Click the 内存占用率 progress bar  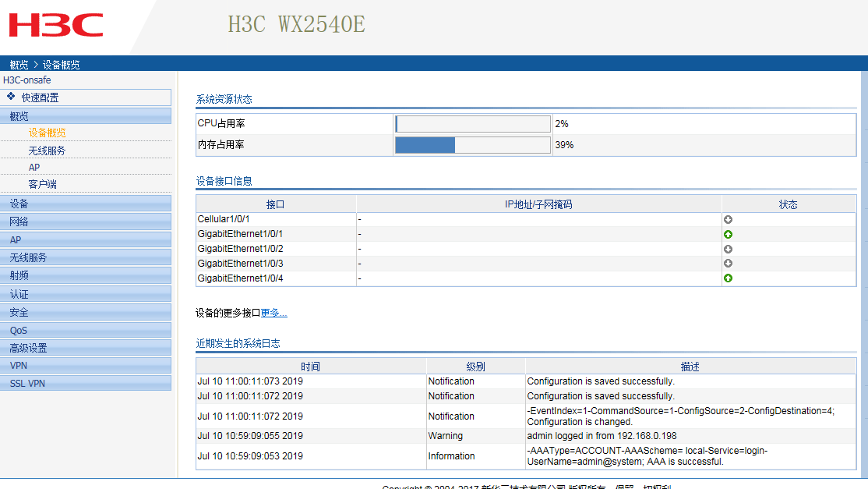point(473,145)
